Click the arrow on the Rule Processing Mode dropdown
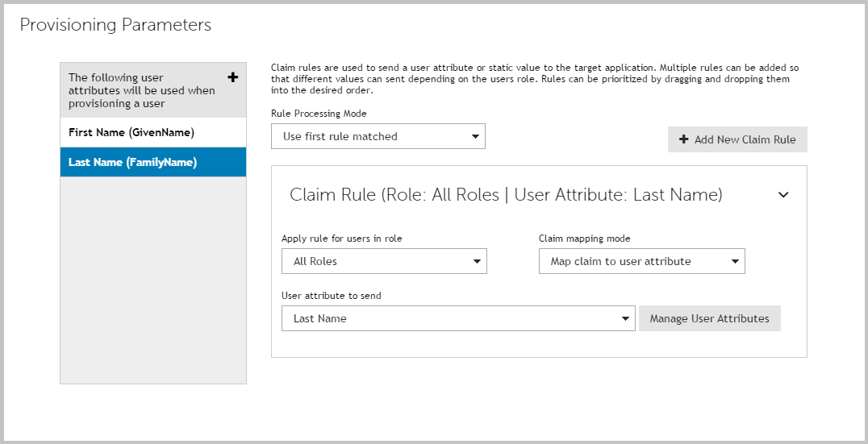The height and width of the screenshot is (444, 868). (474, 136)
